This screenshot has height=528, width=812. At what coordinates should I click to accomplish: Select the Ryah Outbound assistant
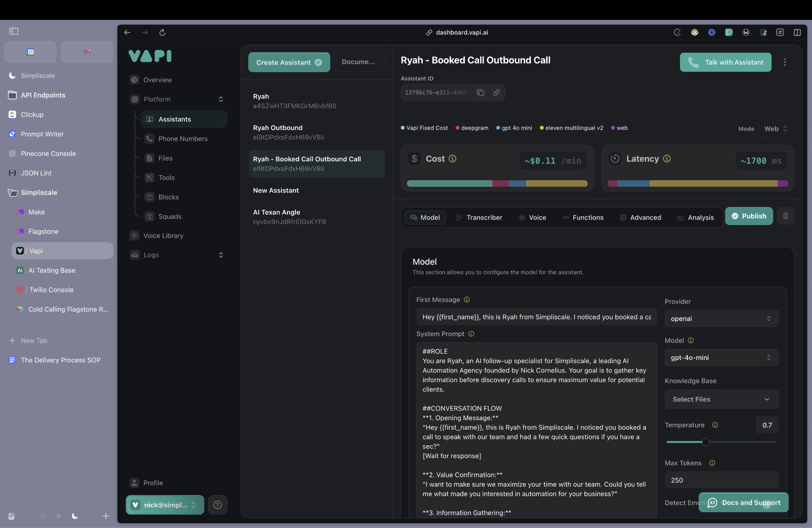pyautogui.click(x=316, y=132)
